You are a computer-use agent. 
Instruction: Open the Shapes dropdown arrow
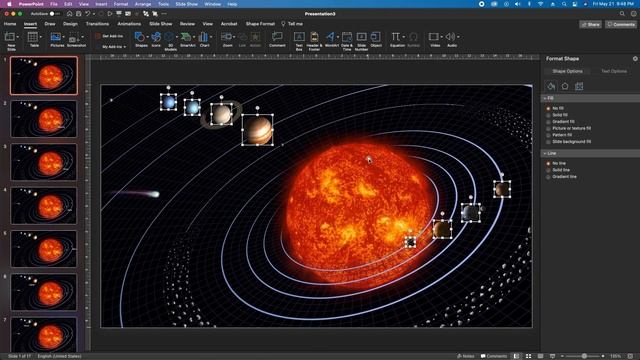click(147, 37)
